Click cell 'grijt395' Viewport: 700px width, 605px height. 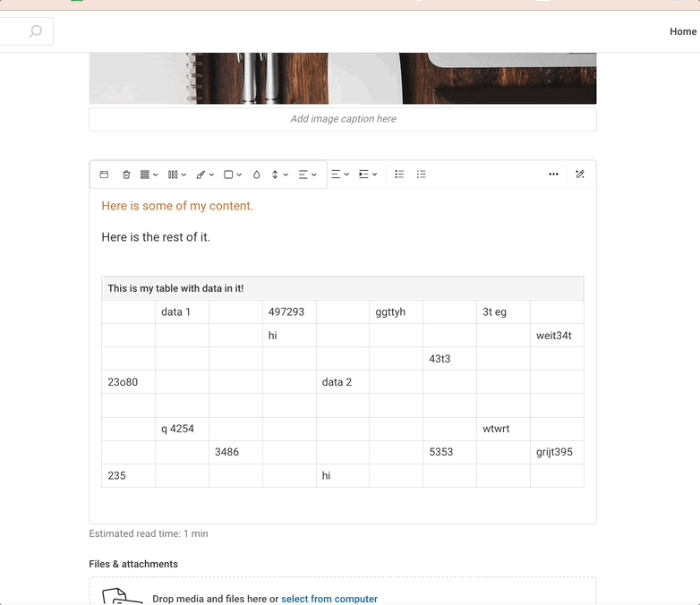tap(557, 452)
